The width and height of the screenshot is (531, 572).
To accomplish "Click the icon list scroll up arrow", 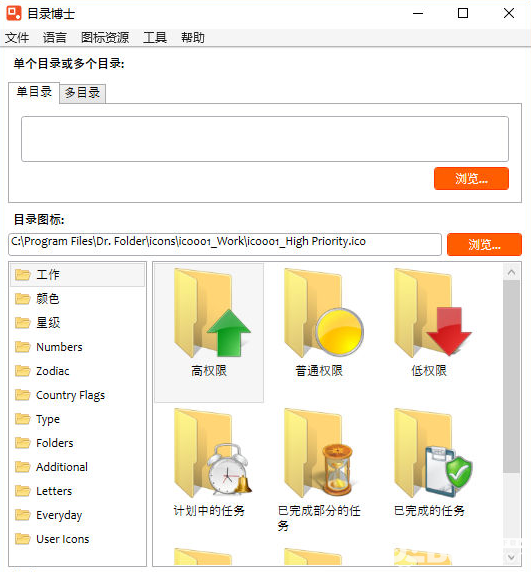I will [511, 272].
